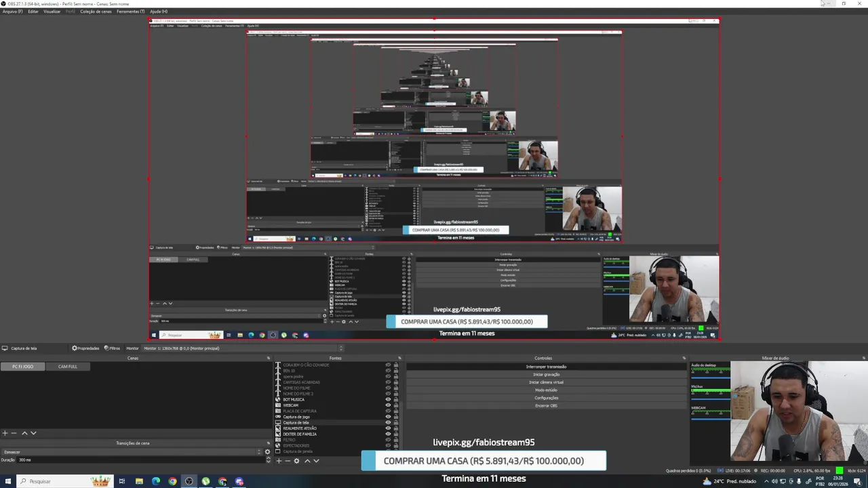Remove the selected source with the minus icon in Fontes

(288, 461)
